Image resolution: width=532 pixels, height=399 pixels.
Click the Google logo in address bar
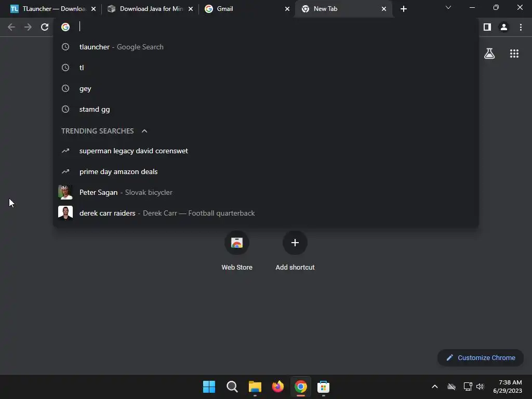65,27
